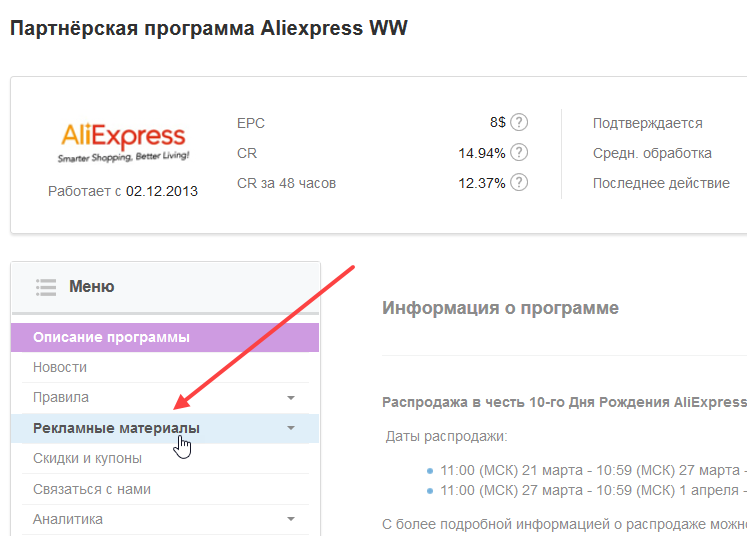
Task: Open the Новости menu item
Action: 60,367
